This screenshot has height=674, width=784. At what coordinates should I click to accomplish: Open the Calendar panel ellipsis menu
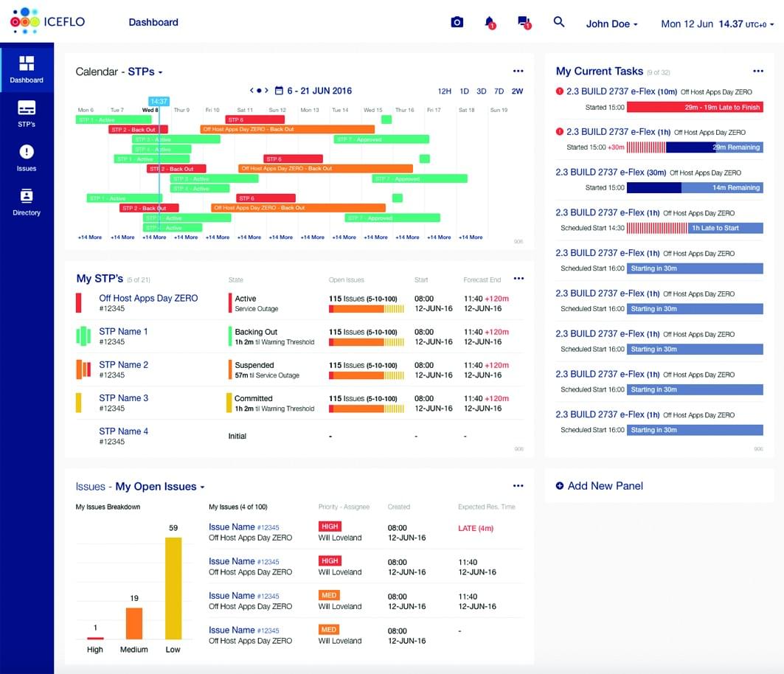point(518,70)
